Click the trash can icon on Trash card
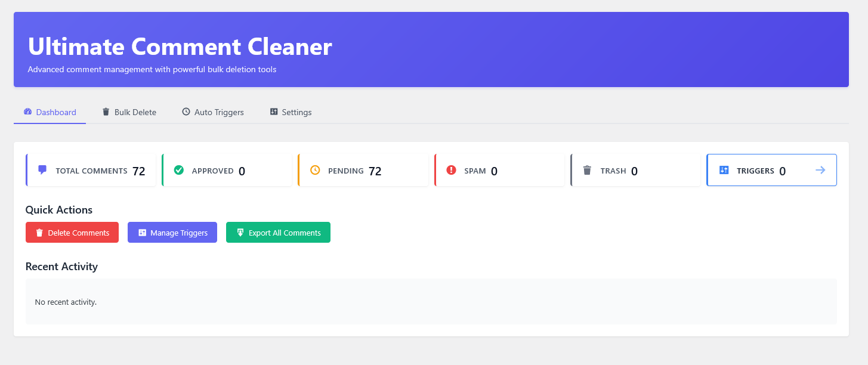The height and width of the screenshot is (365, 868). click(x=586, y=170)
